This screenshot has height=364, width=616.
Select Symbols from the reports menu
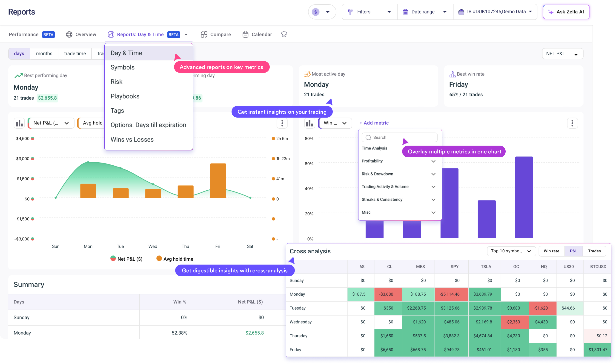(x=123, y=67)
